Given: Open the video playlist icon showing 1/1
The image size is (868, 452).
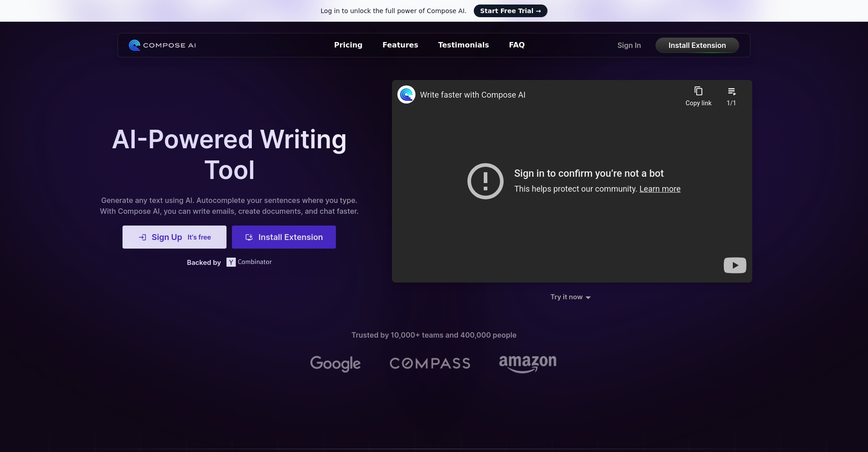Looking at the screenshot, I should 731,92.
